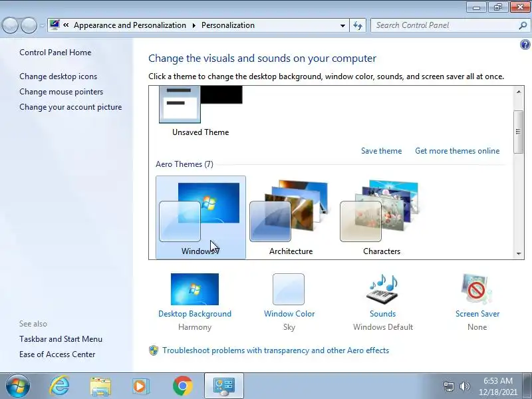Launch Internet Explorer from the taskbar
Screen dimensions: 532x399
pyautogui.click(x=59, y=386)
